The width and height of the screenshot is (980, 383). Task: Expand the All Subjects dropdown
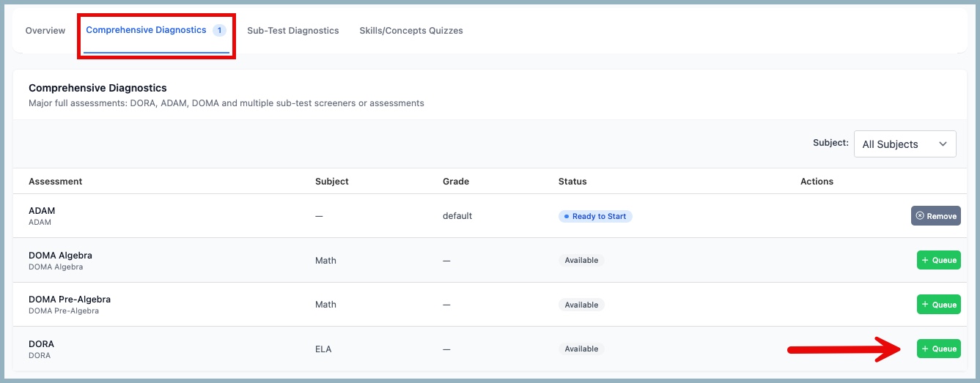[x=905, y=144]
